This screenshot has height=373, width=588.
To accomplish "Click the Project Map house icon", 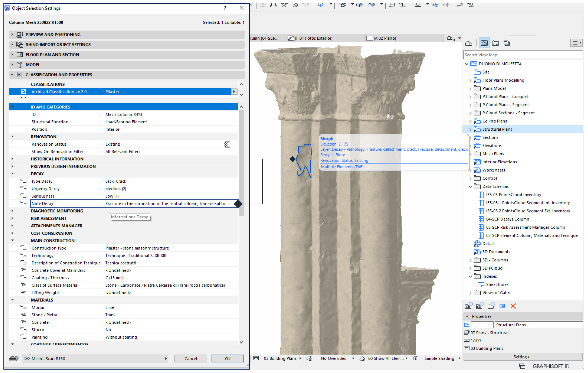I will point(469,43).
